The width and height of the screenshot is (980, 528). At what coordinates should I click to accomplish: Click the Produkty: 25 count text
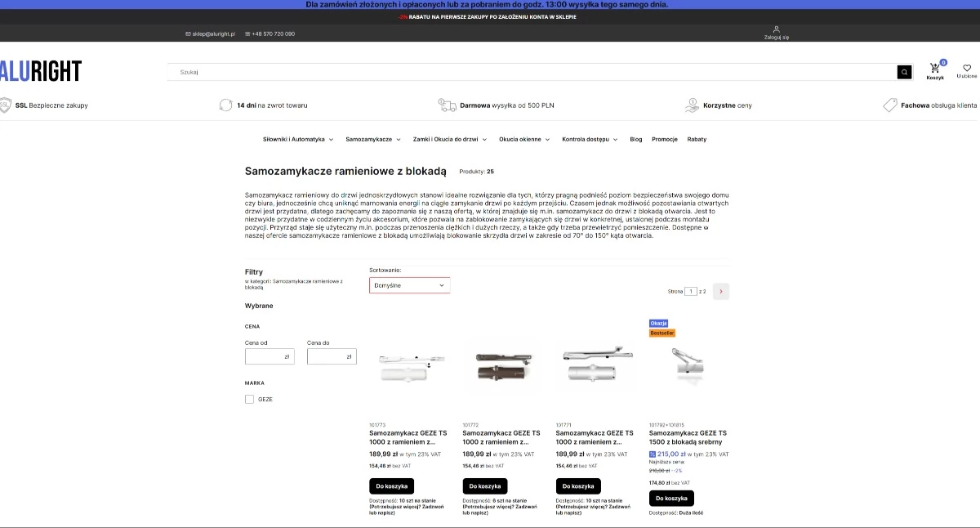tap(477, 172)
